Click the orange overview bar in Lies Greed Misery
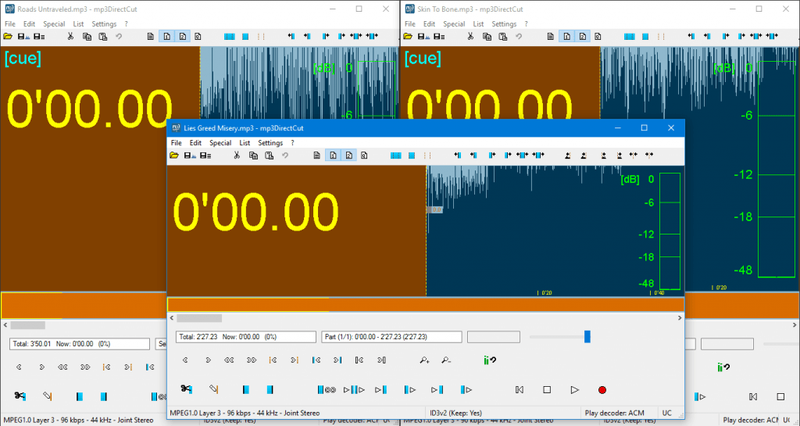 [426, 305]
